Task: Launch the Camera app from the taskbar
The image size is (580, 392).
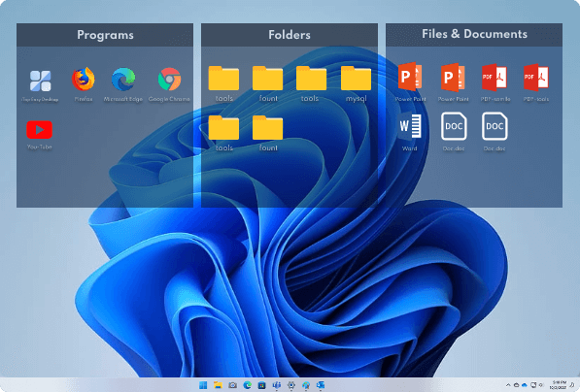Action: (x=232, y=385)
